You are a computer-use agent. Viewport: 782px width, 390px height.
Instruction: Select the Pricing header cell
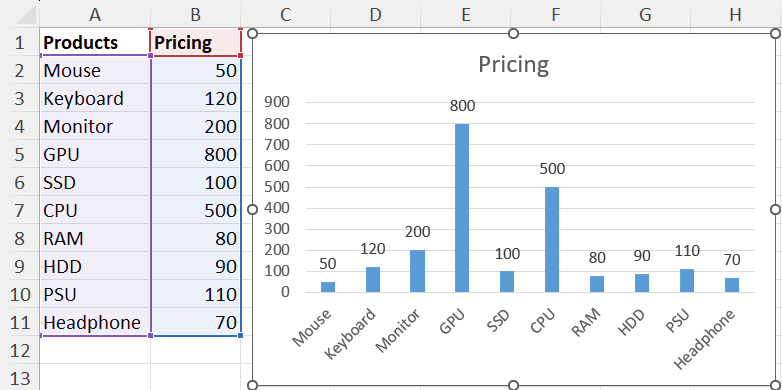[196, 42]
